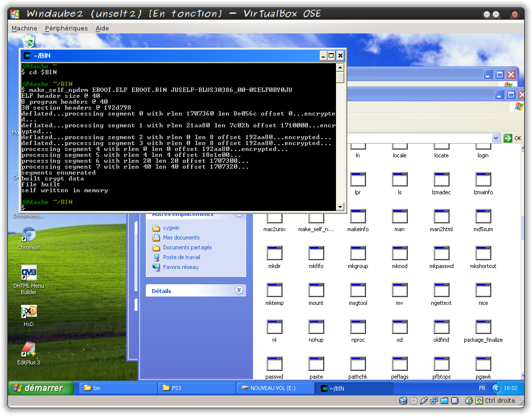This screenshot has width=532, height=417.
Task: Select the mount file icon
Action: click(316, 290)
